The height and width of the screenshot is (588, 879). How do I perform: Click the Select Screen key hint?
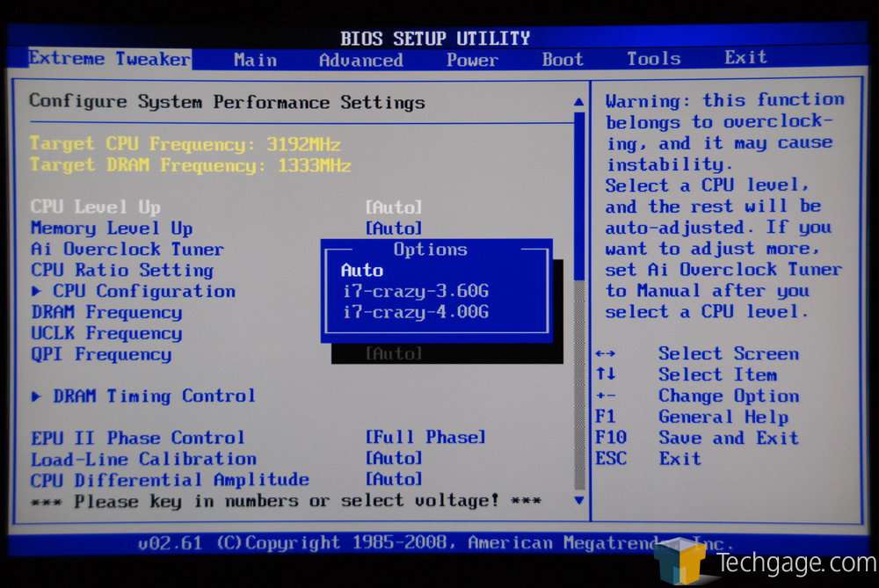[x=728, y=353]
